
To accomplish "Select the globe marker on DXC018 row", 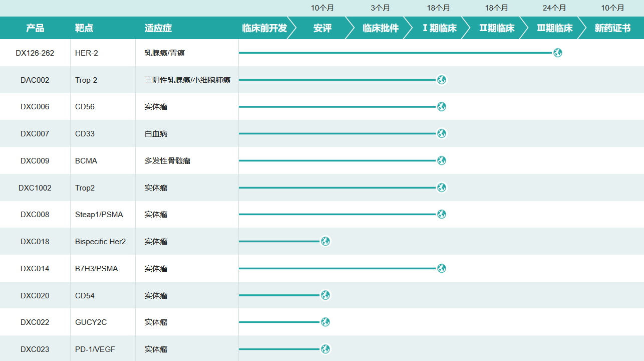I will tap(326, 241).
